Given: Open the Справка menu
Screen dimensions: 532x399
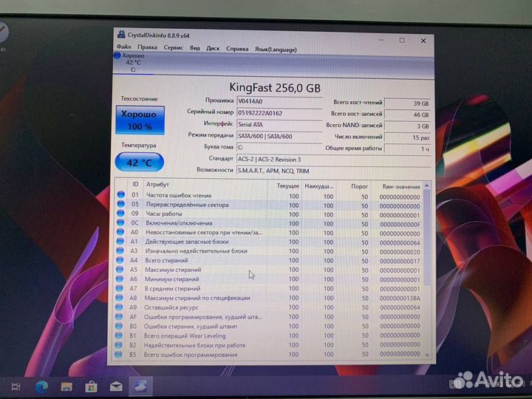Looking at the screenshot, I should 237,49.
